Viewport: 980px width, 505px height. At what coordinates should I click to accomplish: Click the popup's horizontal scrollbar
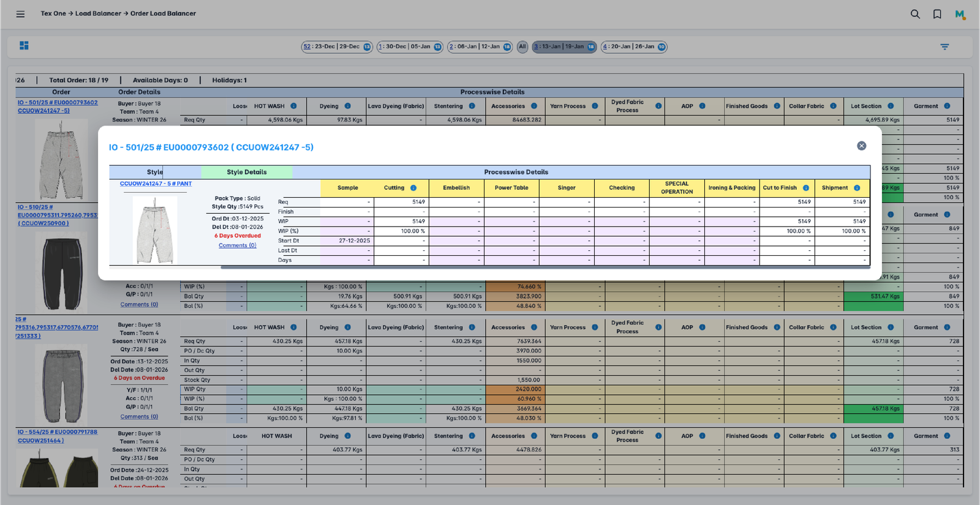pos(545,267)
